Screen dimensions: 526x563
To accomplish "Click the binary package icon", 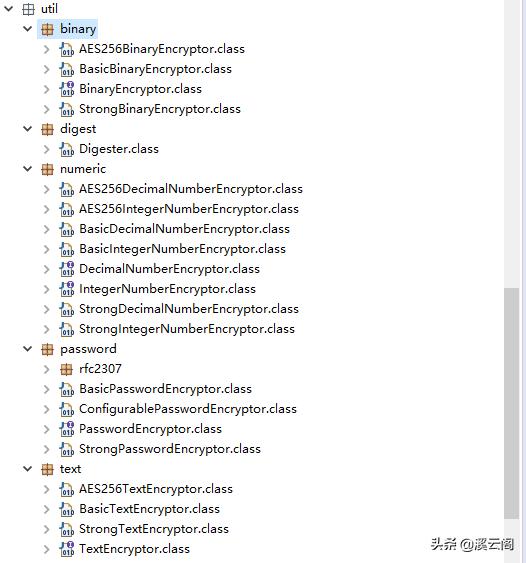I will (47, 29).
